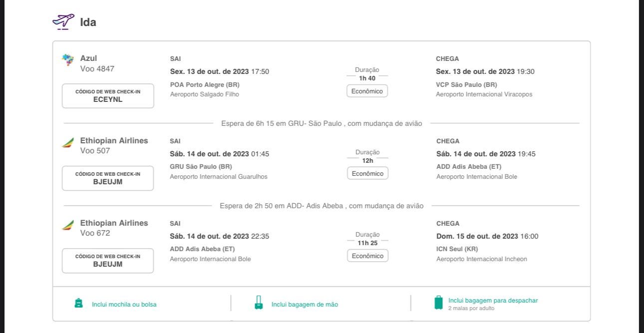This screenshot has height=333, width=644.
Task: Click the departure time 22:35 on 14 de out.
Action: click(x=260, y=236)
